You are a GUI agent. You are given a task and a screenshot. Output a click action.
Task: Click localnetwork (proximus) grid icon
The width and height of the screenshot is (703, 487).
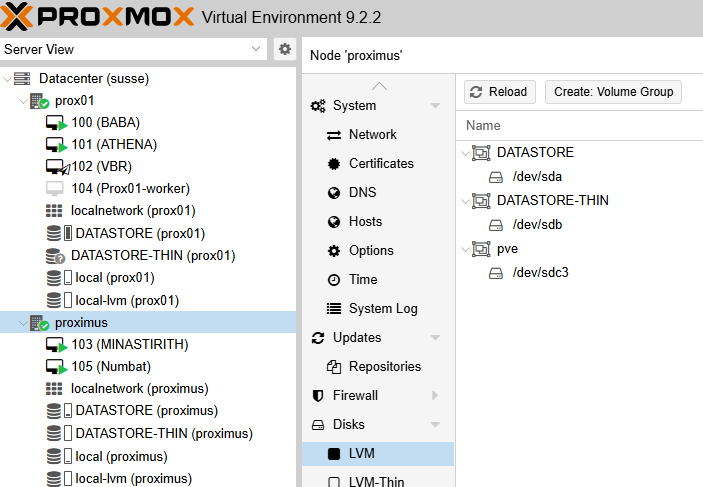click(54, 389)
